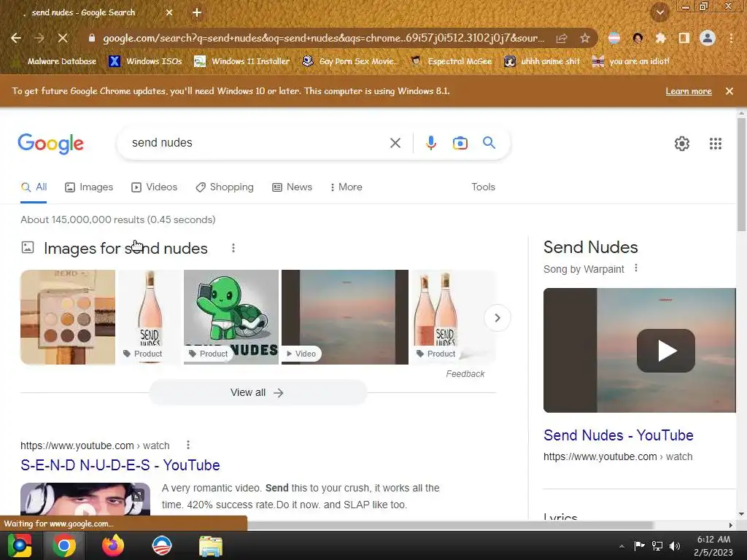Open the sunset Video image result

click(345, 317)
